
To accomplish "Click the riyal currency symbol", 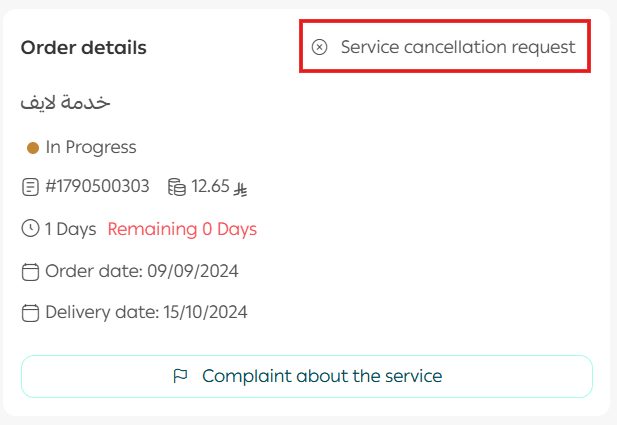I will point(240,187).
